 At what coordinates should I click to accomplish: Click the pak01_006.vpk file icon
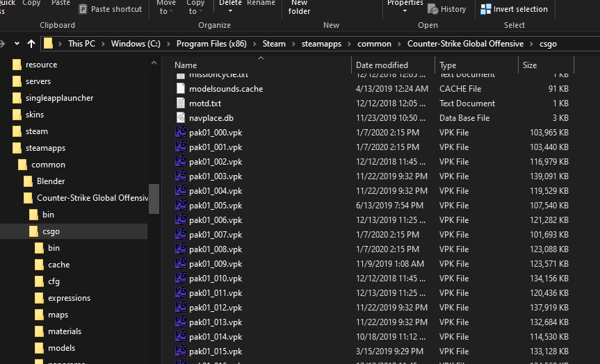pyautogui.click(x=181, y=220)
